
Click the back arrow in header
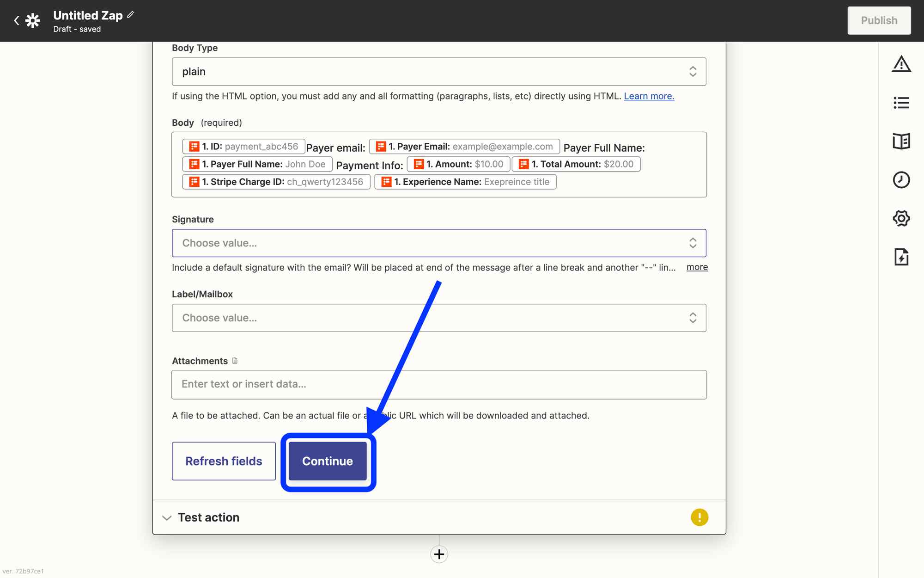tap(17, 20)
